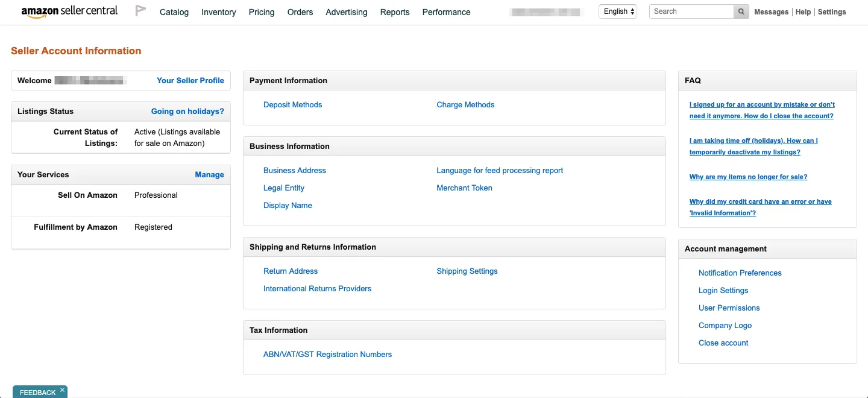
Task: View Your Seller Profile
Action: click(x=190, y=80)
